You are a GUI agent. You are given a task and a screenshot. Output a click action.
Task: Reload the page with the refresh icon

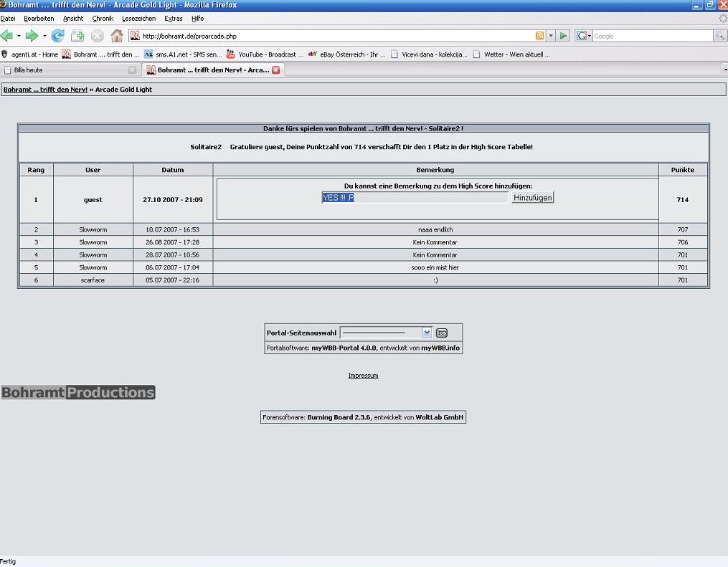pos(58,36)
